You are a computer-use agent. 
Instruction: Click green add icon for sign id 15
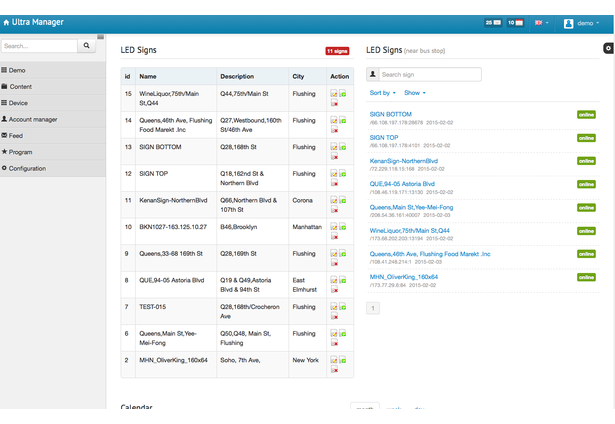coord(342,94)
